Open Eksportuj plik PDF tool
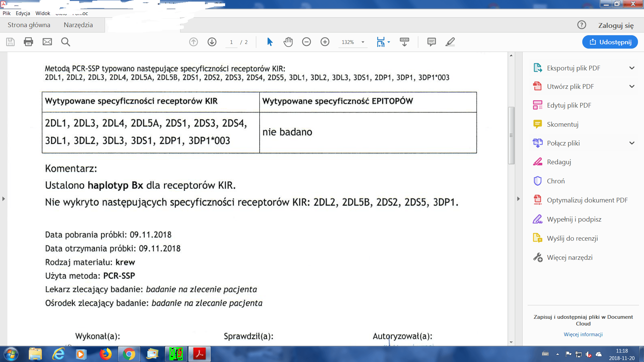Viewport: 644px width, 362px height. click(574, 68)
